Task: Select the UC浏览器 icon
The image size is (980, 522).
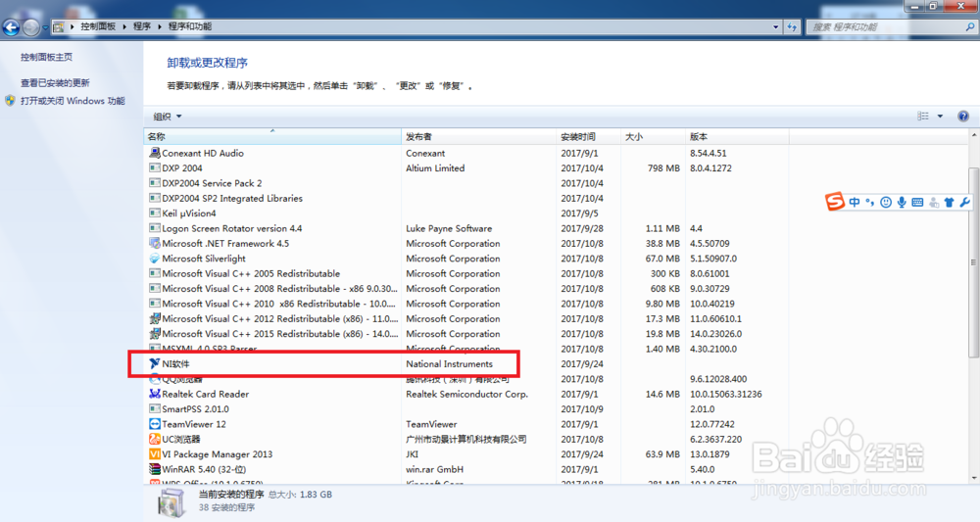Action: pyautogui.click(x=155, y=439)
